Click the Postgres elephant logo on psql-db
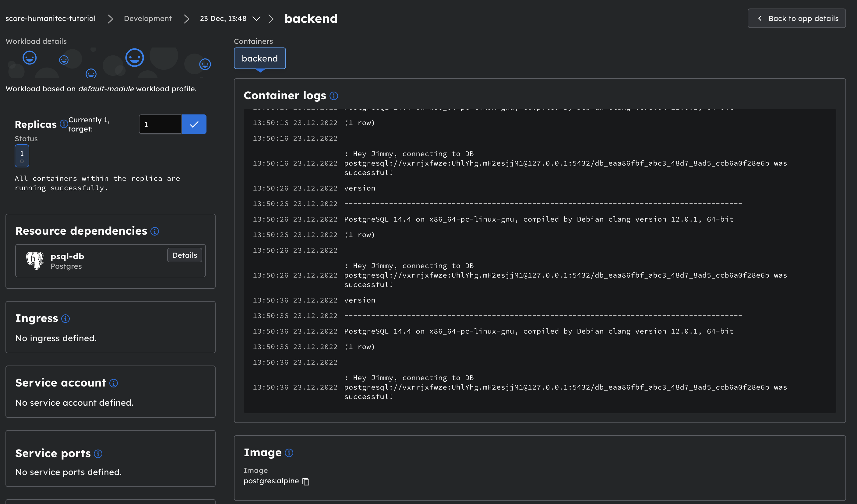857x504 pixels. click(35, 261)
